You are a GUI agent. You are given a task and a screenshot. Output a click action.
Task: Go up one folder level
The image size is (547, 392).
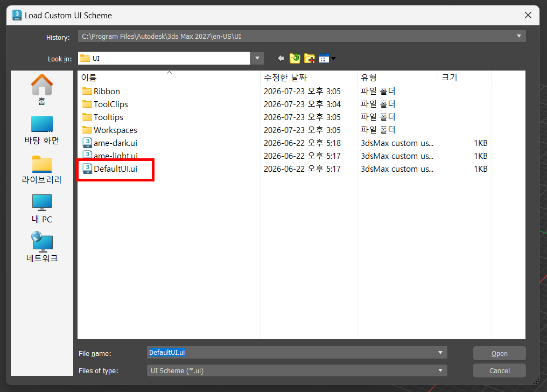pyautogui.click(x=295, y=58)
